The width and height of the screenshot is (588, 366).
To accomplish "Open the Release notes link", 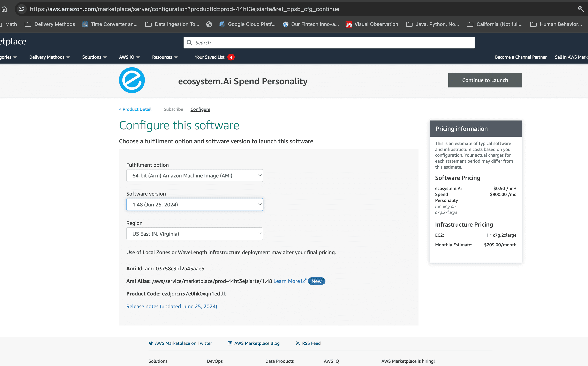I will [172, 306].
